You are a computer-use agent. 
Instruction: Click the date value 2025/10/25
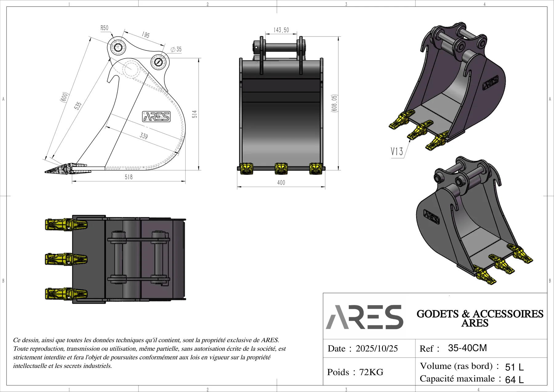pos(377,349)
